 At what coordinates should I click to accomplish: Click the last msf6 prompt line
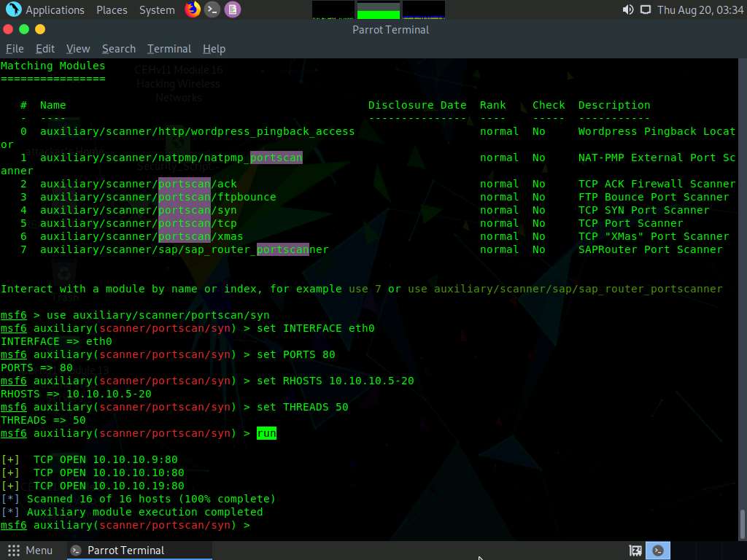[x=125, y=525]
